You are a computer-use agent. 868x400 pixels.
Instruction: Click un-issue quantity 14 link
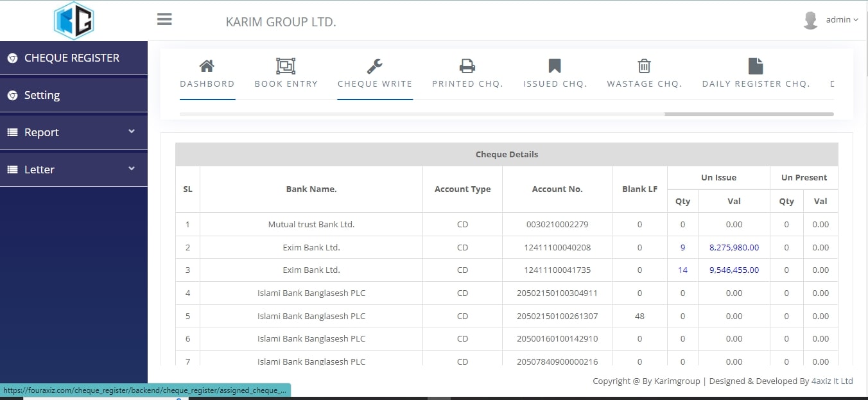(682, 270)
